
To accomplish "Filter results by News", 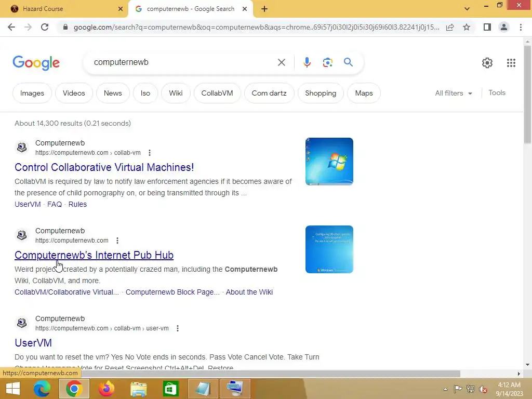I will (x=113, y=93).
